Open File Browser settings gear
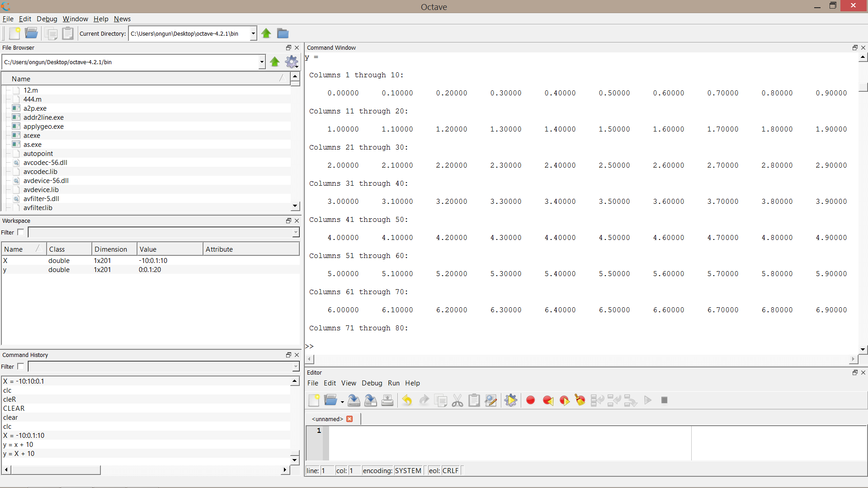 click(x=292, y=62)
